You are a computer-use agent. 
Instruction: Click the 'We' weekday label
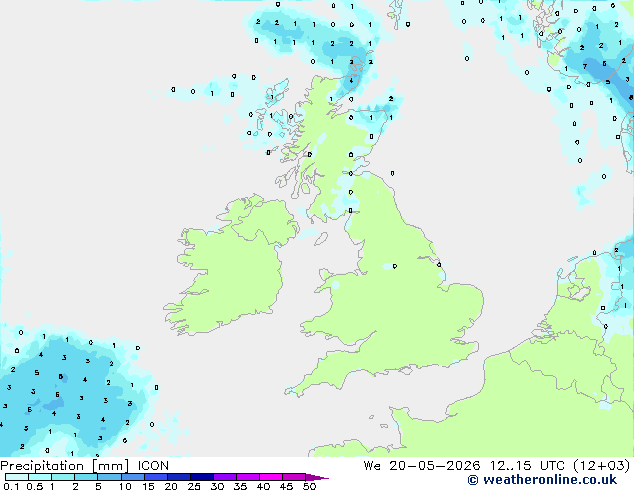pos(372,466)
